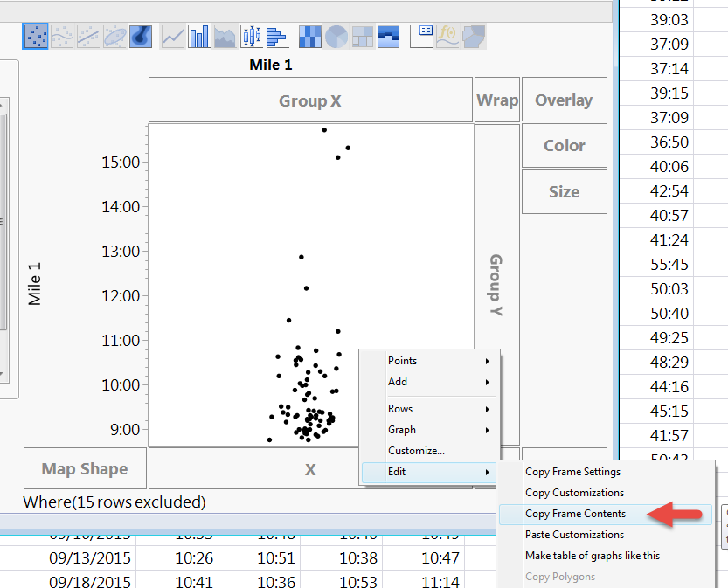This screenshot has width=728, height=588.
Task: Click the Formula element icon
Action: point(447,36)
